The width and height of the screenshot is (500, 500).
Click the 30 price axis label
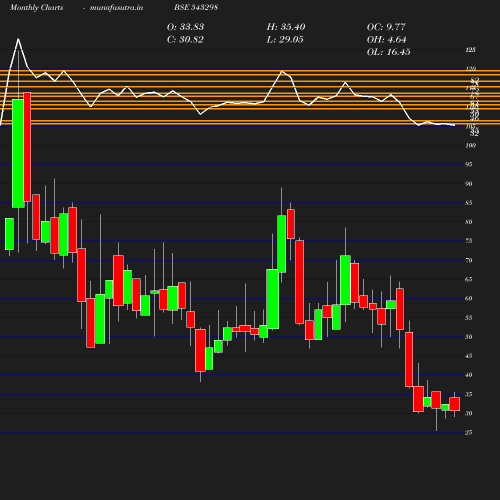469,414
